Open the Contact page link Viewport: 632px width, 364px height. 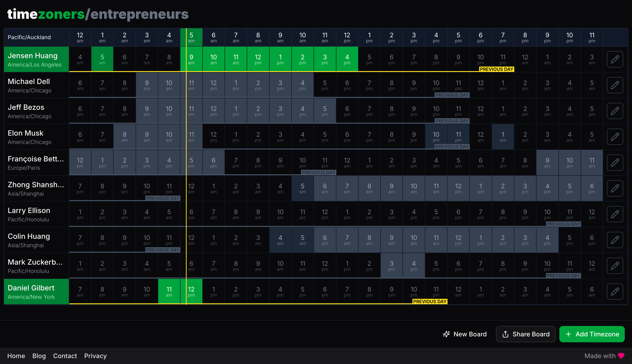pos(65,356)
